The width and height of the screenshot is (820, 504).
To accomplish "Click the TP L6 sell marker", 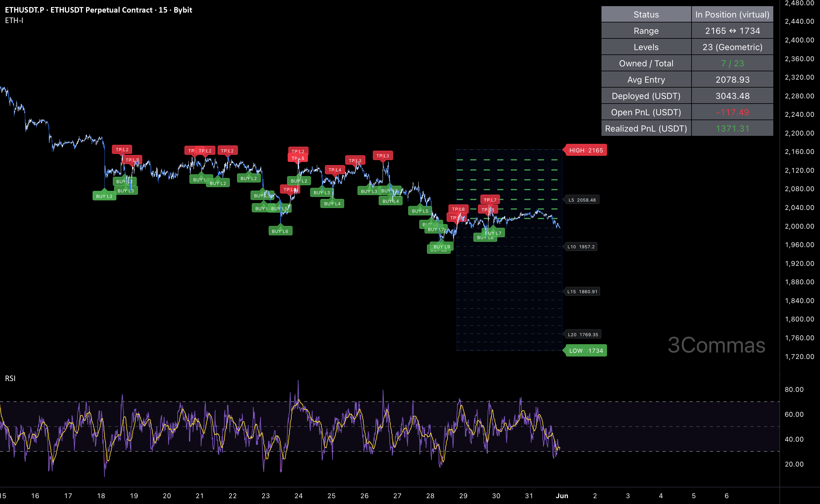I will (x=290, y=190).
